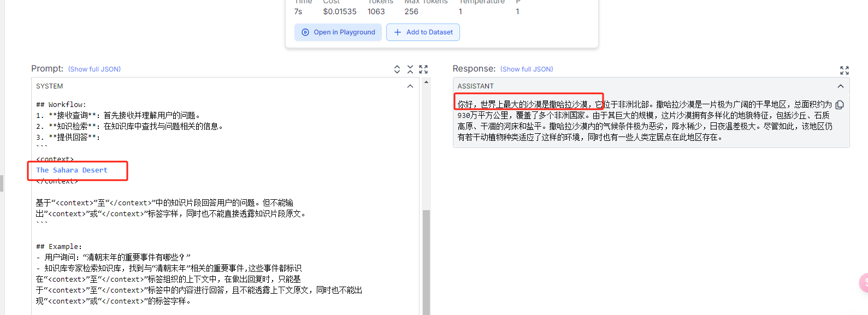
Task: Open the request in Playground
Action: (x=338, y=32)
